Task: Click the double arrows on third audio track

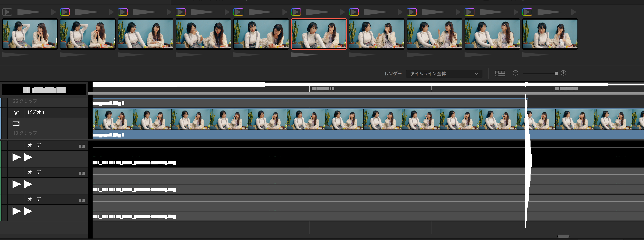Action: [22, 211]
